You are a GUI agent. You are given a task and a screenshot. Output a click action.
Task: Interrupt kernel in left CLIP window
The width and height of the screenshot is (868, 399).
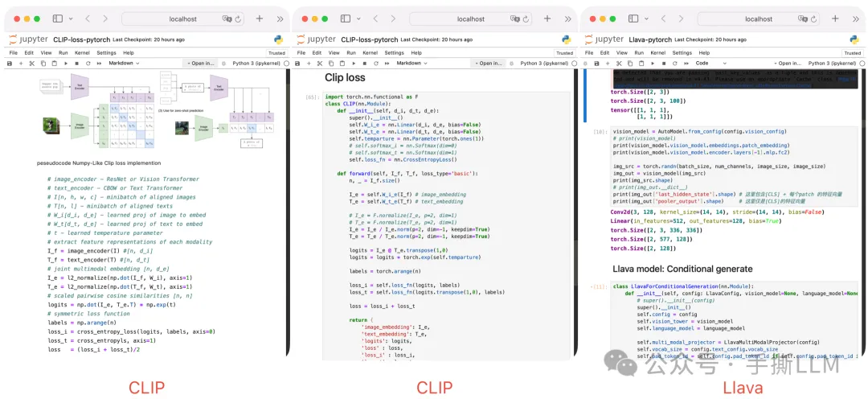[77, 64]
